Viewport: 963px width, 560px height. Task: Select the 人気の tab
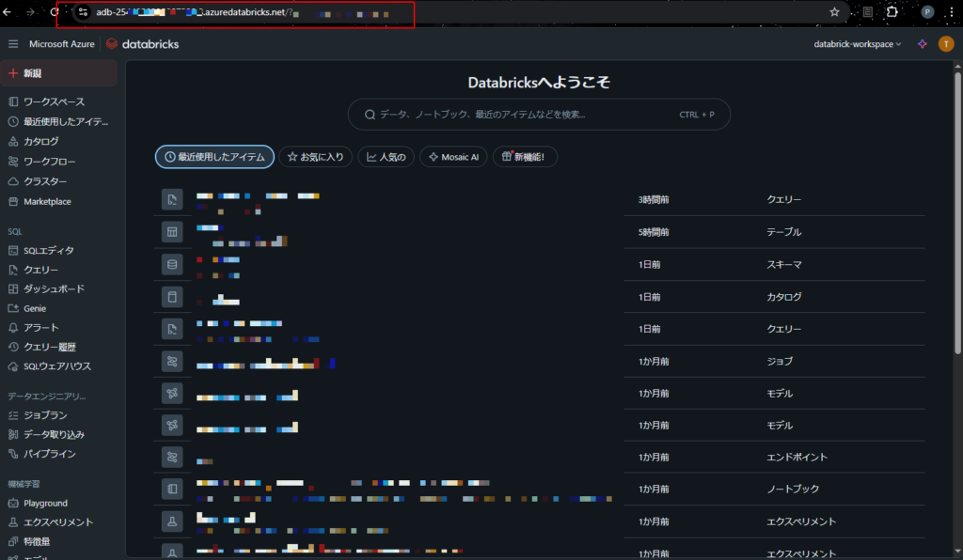click(386, 157)
